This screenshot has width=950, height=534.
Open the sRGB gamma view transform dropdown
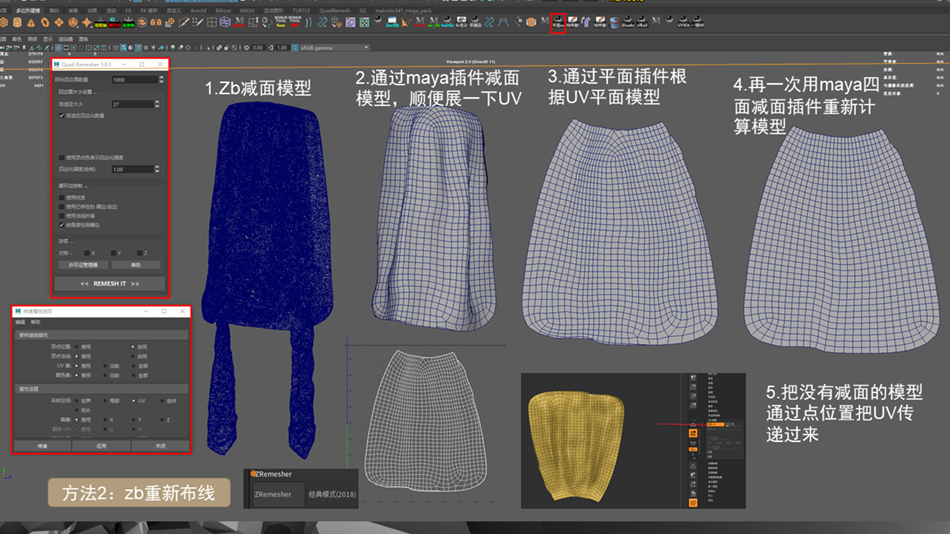[x=332, y=47]
